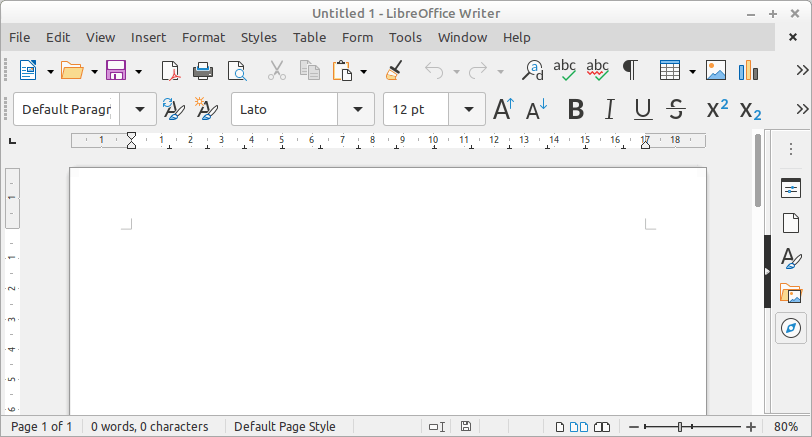The height and width of the screenshot is (437, 812).
Task: Click the Redo arrow
Action: click(477, 70)
